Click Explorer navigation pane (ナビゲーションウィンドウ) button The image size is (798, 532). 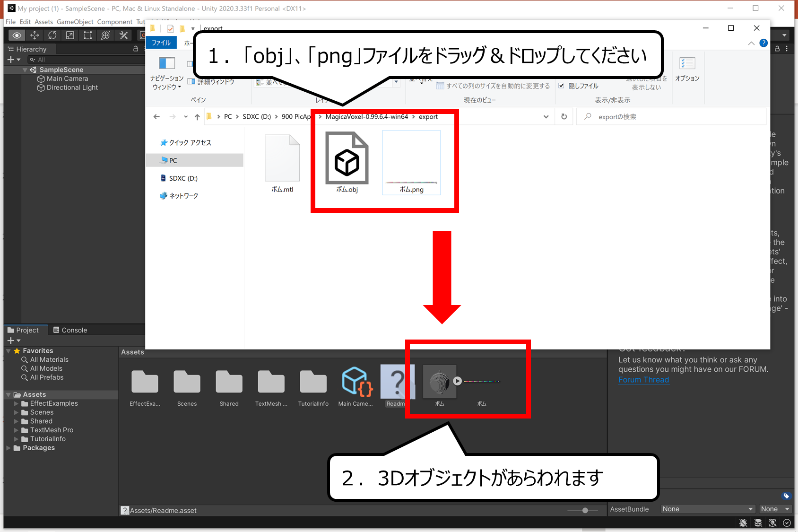click(167, 74)
